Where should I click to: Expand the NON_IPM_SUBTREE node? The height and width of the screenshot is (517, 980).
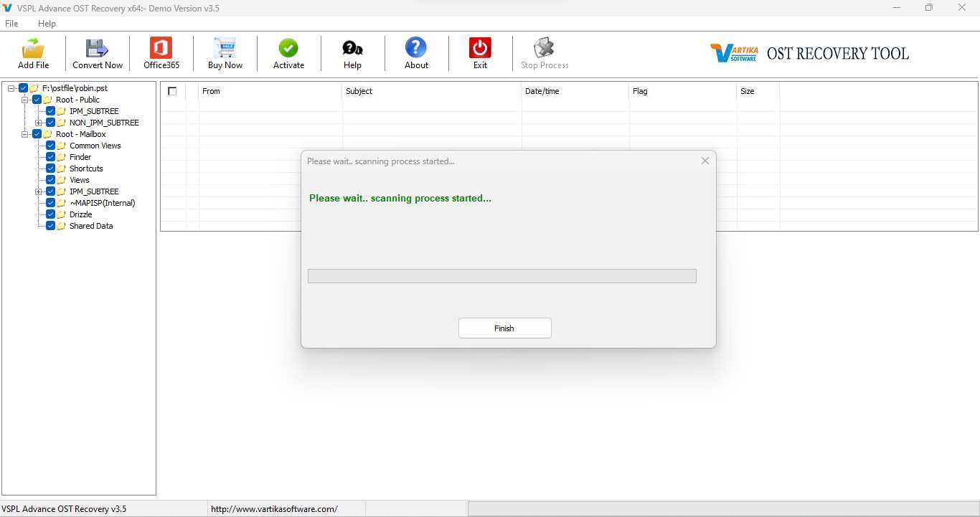pos(38,123)
